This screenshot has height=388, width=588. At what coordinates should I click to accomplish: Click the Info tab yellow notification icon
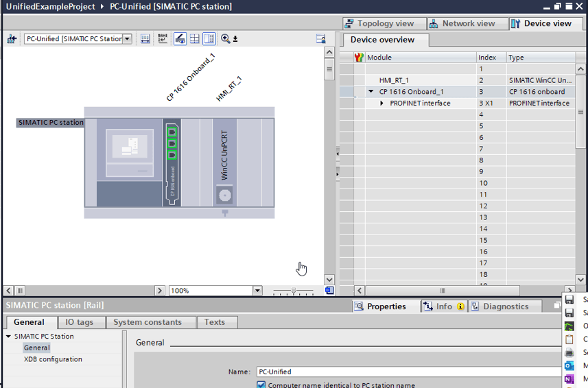point(460,306)
